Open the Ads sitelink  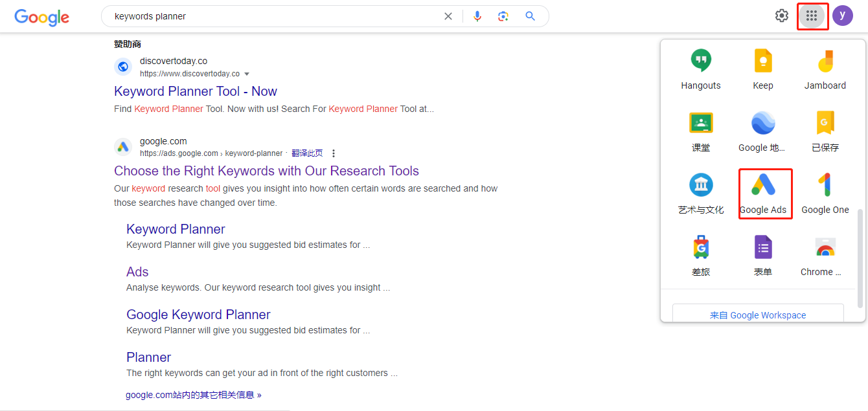click(x=137, y=272)
